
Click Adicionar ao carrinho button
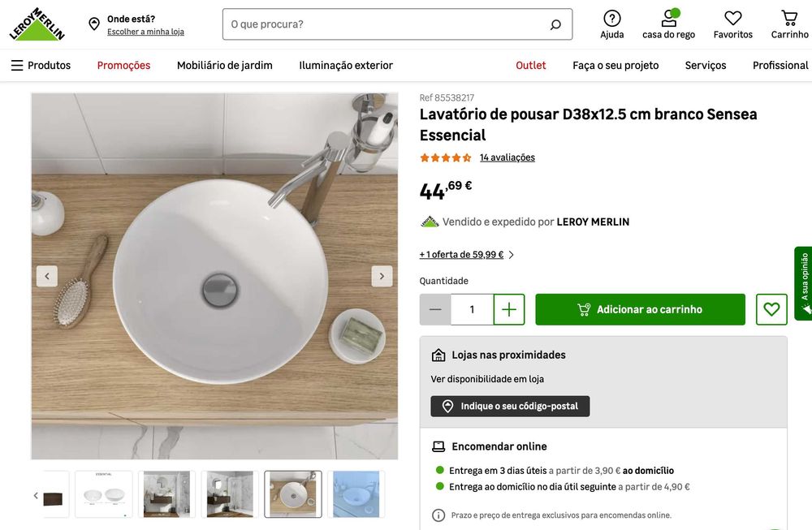pyautogui.click(x=640, y=309)
